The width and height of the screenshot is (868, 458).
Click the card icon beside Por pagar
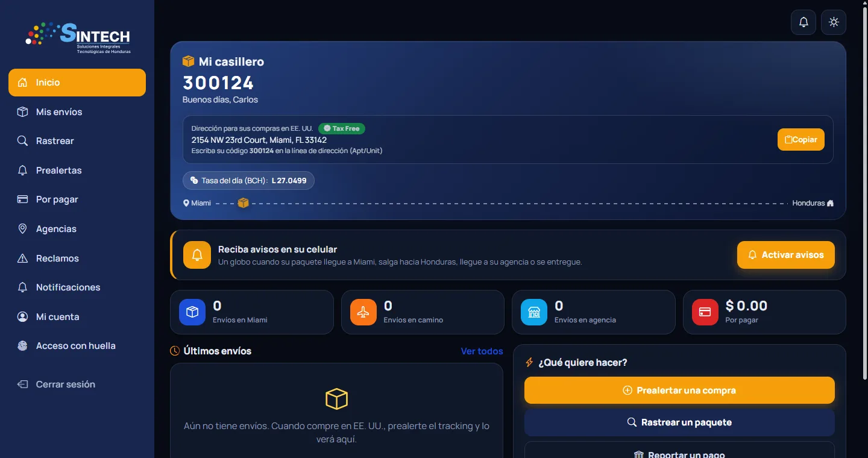tap(22, 199)
